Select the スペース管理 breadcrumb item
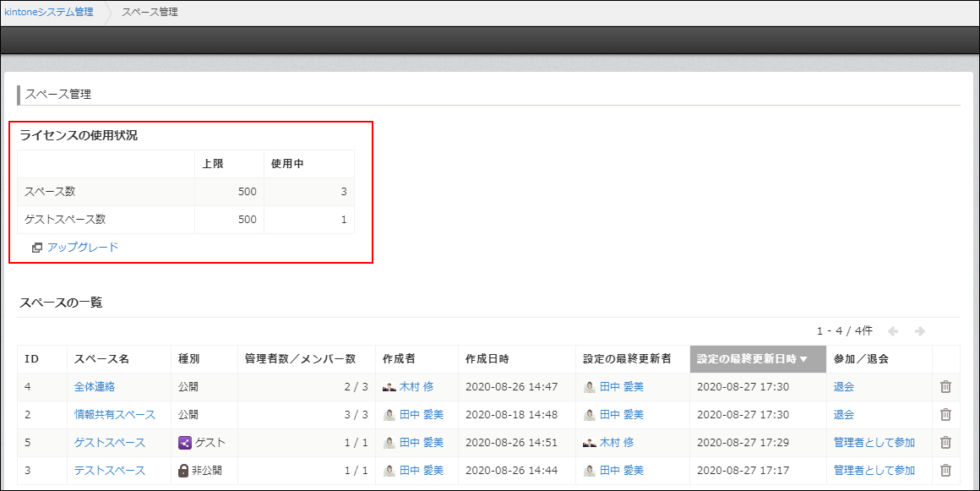This screenshot has height=491, width=980. click(x=149, y=12)
